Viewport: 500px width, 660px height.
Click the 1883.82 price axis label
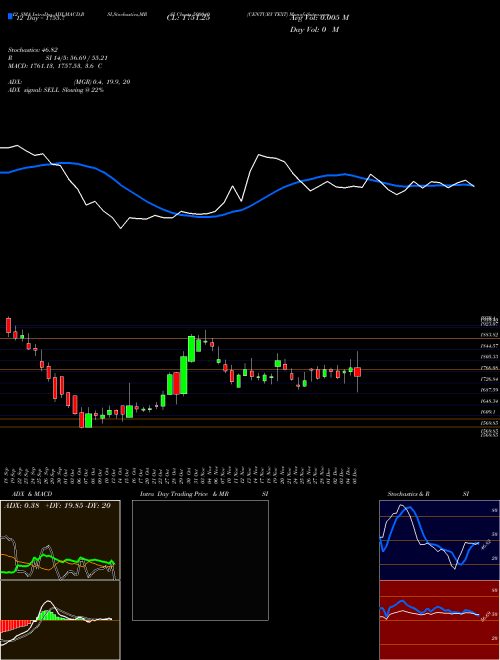tap(489, 335)
